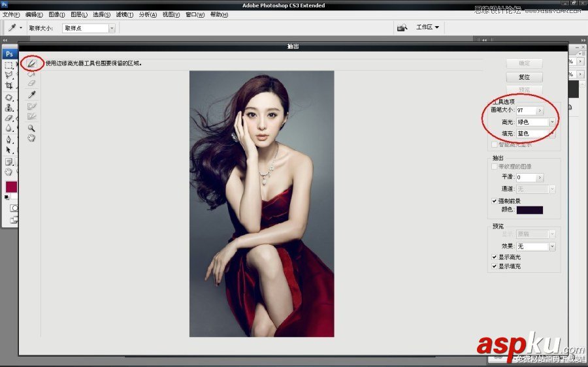Open the 选择 menu

[102, 14]
